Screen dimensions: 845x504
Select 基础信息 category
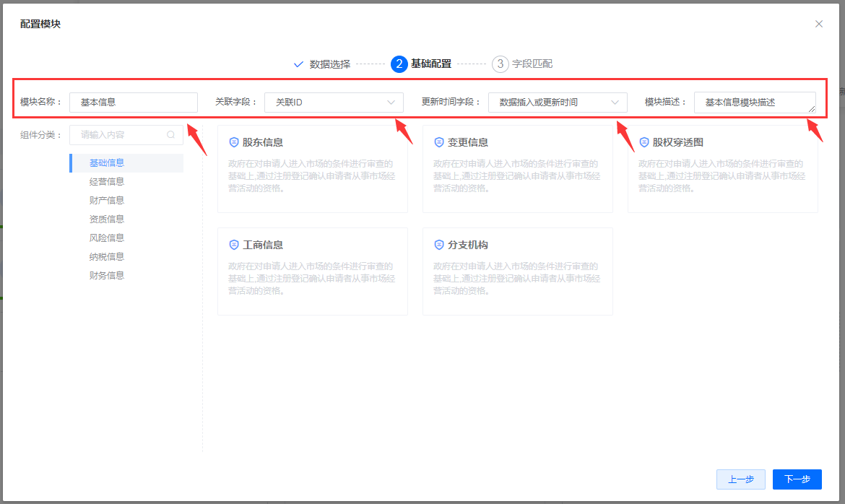(126, 162)
